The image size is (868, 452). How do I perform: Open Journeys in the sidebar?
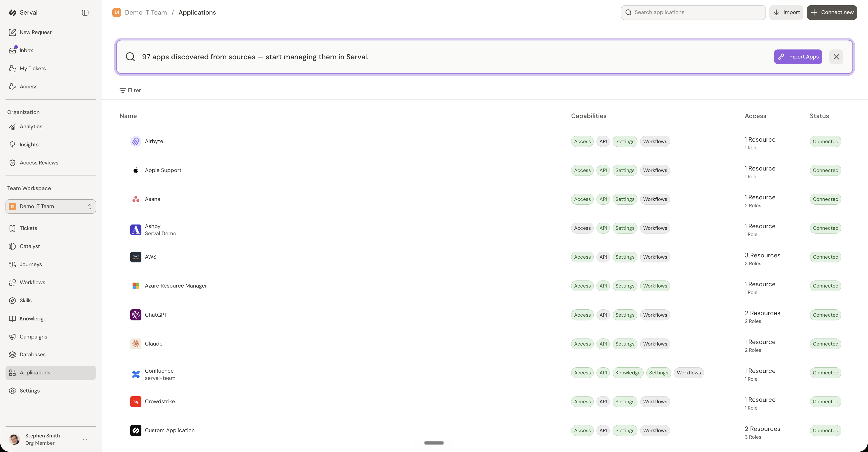click(x=50, y=264)
